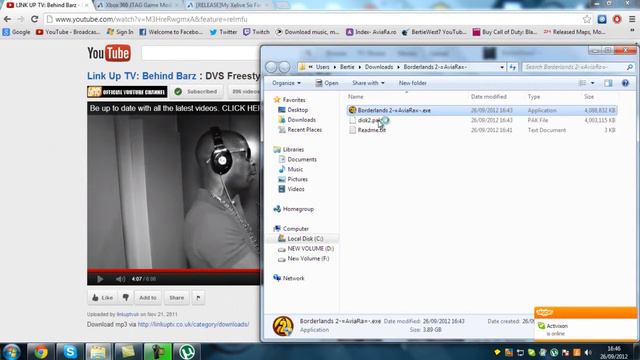Go back in Chrome browser
640x360 pixels.
point(7,19)
